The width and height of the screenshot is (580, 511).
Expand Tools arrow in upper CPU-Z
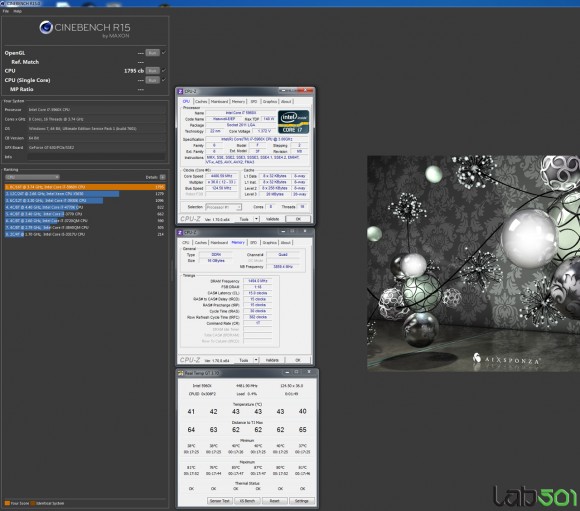(x=256, y=219)
